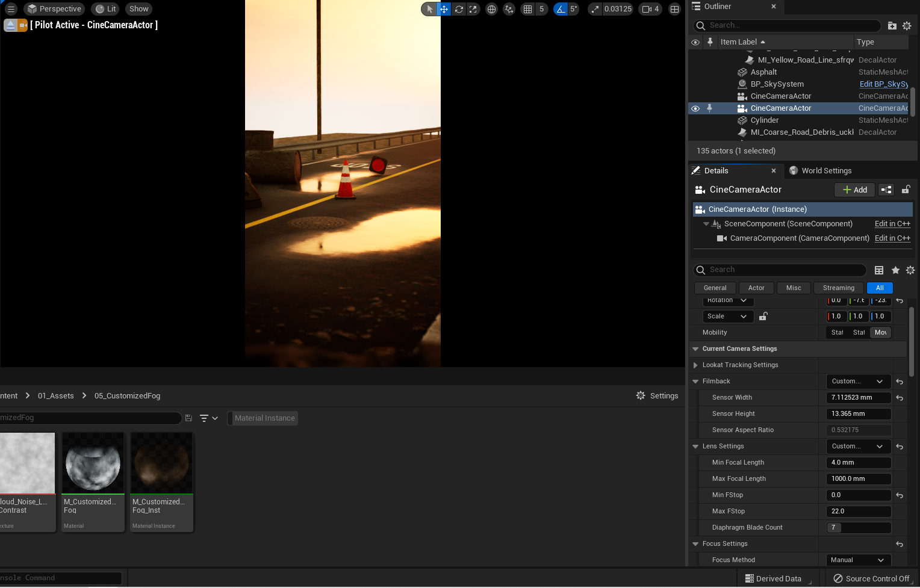
Task: Activate the Scale transform tool
Action: tap(473, 9)
